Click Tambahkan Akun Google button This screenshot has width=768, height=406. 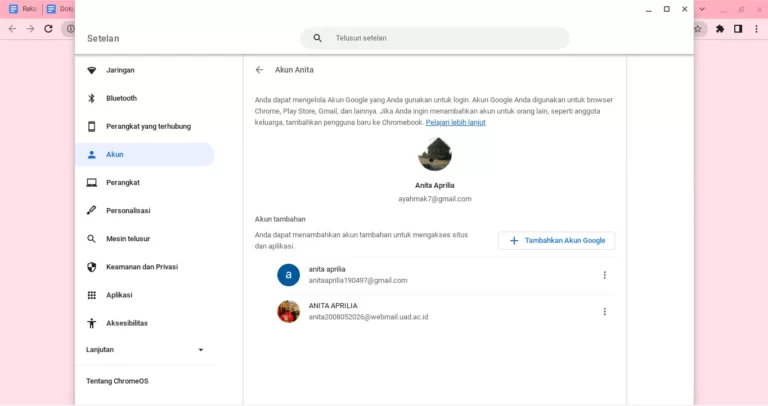tap(556, 241)
